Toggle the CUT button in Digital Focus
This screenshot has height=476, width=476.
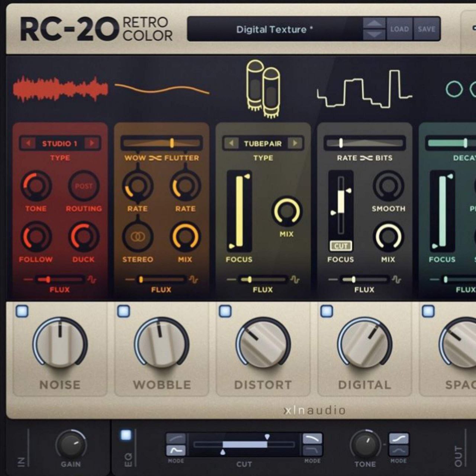point(341,246)
